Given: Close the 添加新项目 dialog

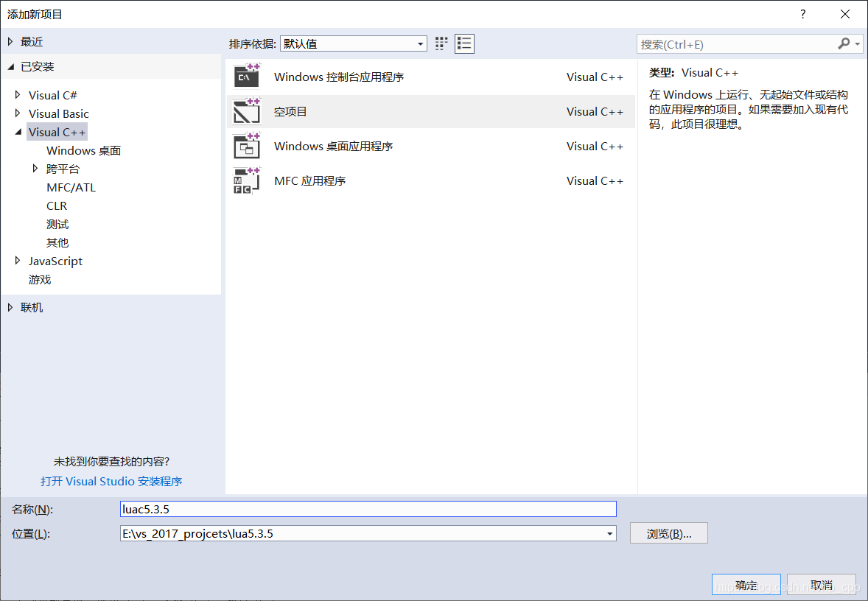Looking at the screenshot, I should coord(844,14).
